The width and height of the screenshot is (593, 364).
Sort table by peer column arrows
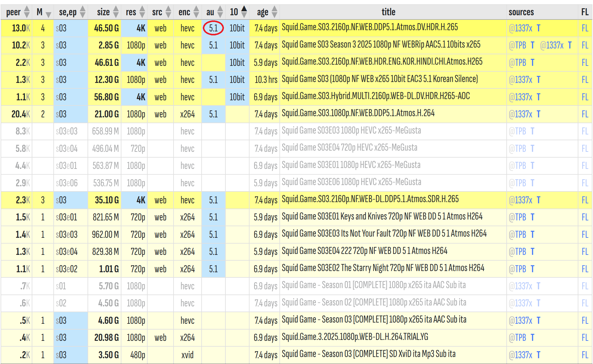[x=27, y=12]
